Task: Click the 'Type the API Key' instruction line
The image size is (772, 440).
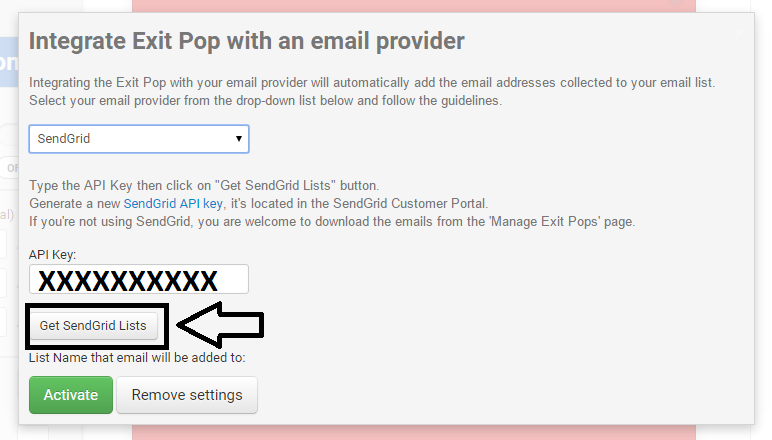Action: pos(204,185)
